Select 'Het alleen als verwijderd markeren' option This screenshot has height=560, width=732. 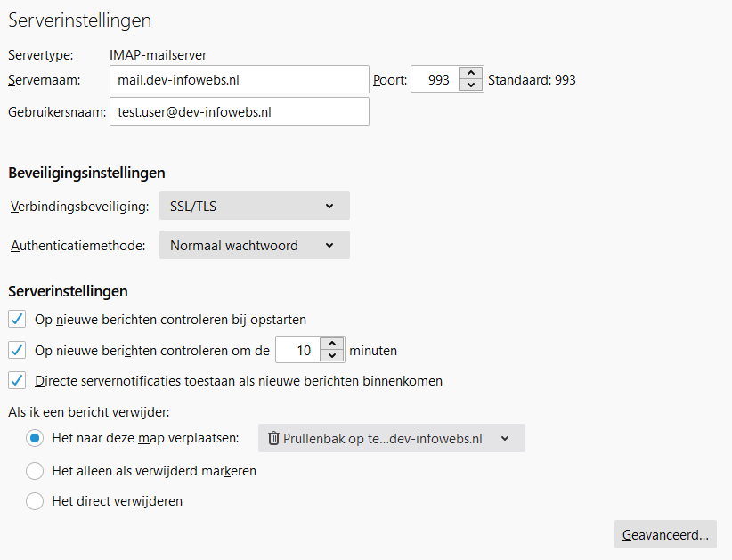(34, 470)
